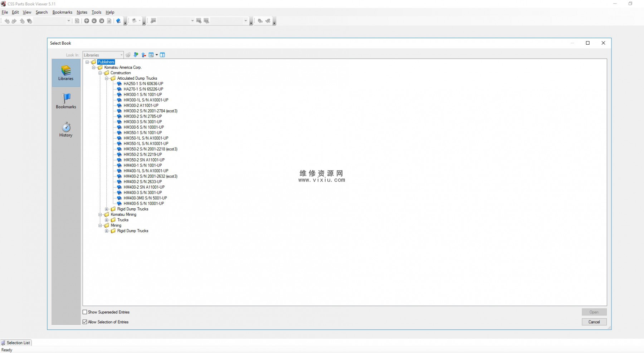
Task: Select book HA270-1 S/N 65226-UP
Action: tap(143, 89)
